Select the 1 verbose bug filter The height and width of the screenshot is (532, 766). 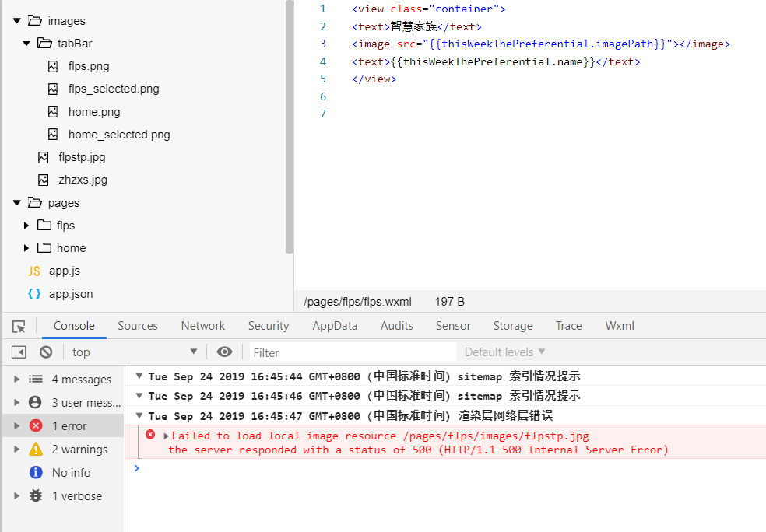36,496
